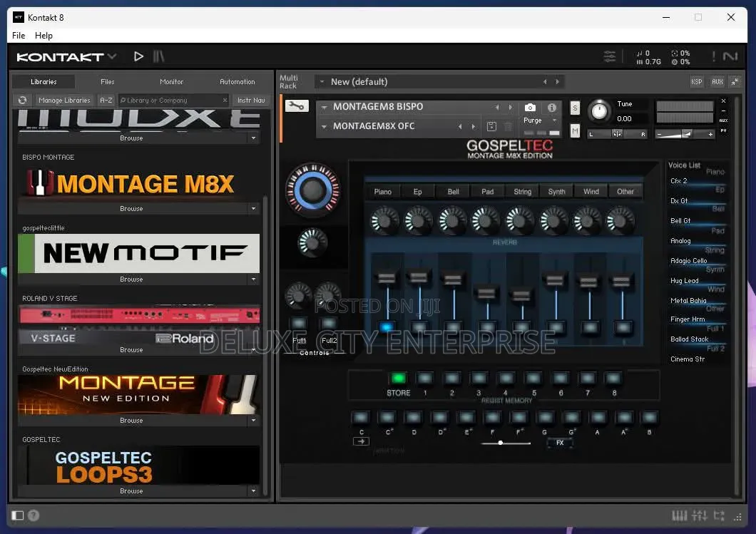756x534 pixels.
Task: Toggle the Solo S button
Action: pos(575,108)
